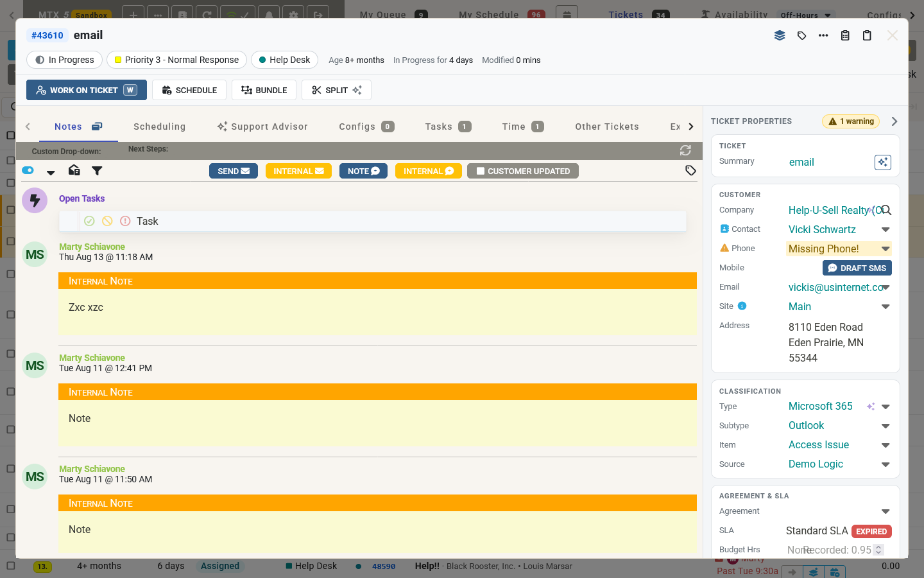Open the Subtype dropdown showing Outlook
This screenshot has width=924, height=578.
(886, 426)
